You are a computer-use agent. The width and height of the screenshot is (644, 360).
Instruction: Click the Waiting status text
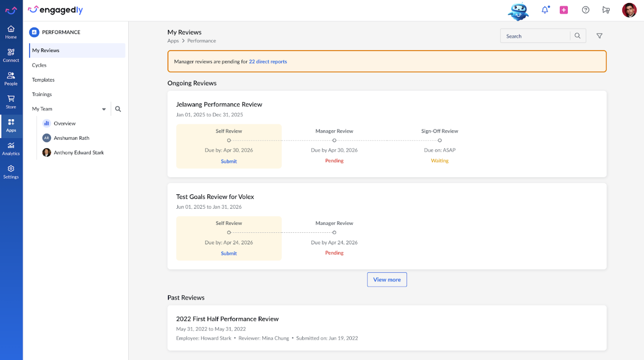pyautogui.click(x=440, y=161)
